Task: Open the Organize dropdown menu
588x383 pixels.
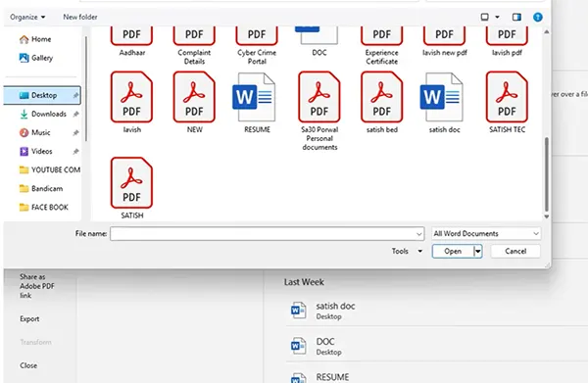Action: pyautogui.click(x=27, y=17)
